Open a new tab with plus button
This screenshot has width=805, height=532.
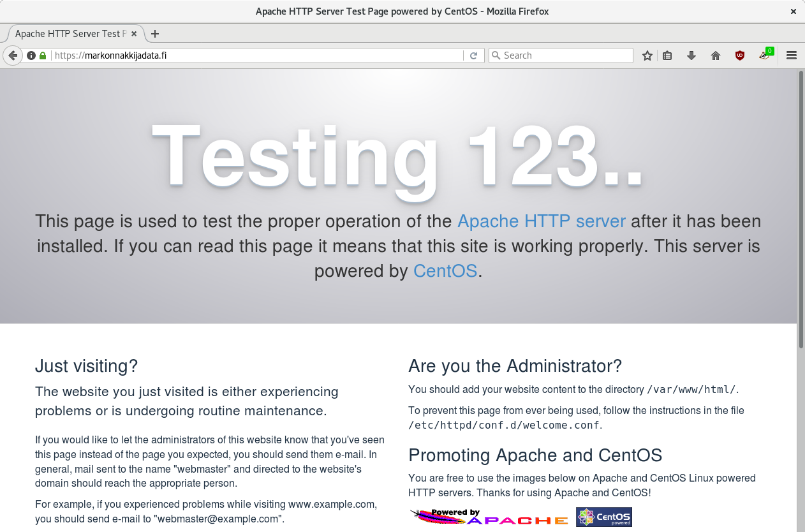(155, 34)
